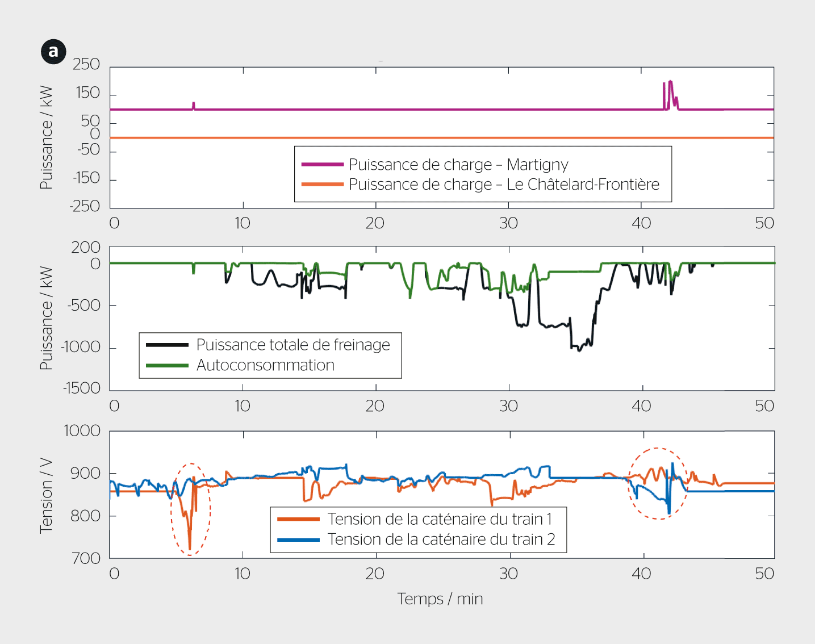Click the orange train 1 legend line swatch

tap(298, 519)
